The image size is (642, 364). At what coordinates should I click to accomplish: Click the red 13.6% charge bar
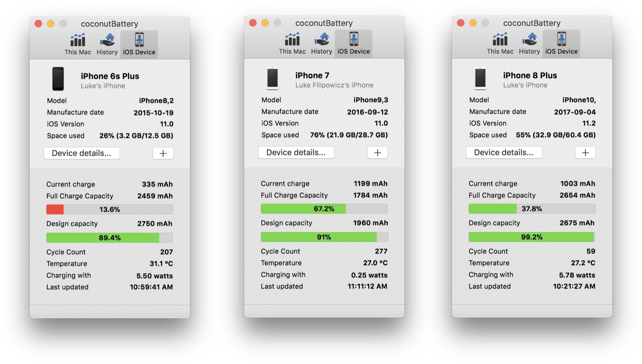point(110,209)
